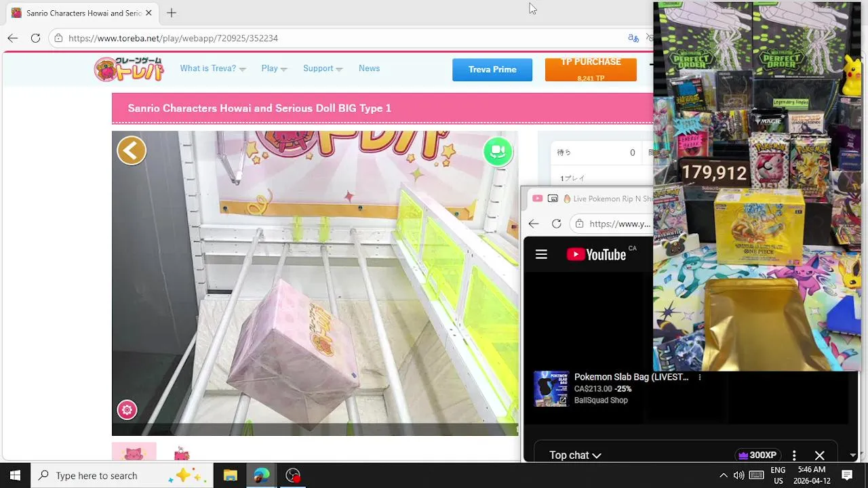
Task: Open the touch keyboard tray icon
Action: click(757, 475)
